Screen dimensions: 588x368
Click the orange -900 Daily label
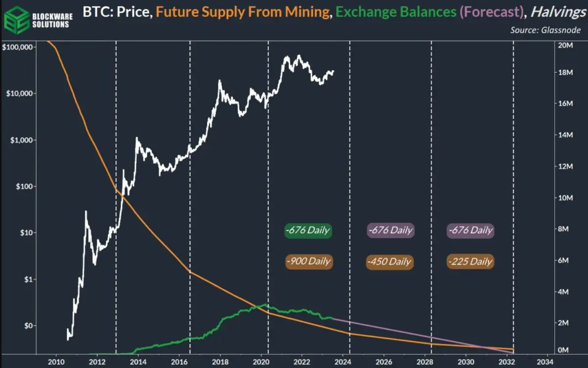[308, 261]
